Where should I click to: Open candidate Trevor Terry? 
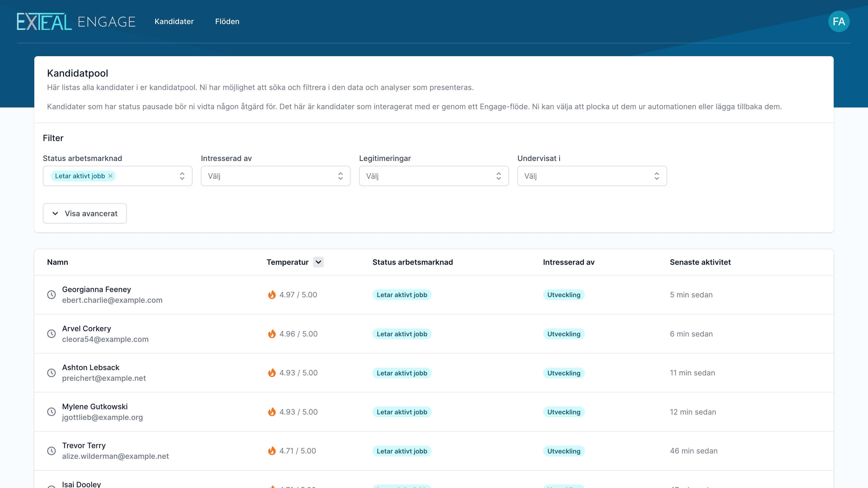84,445
